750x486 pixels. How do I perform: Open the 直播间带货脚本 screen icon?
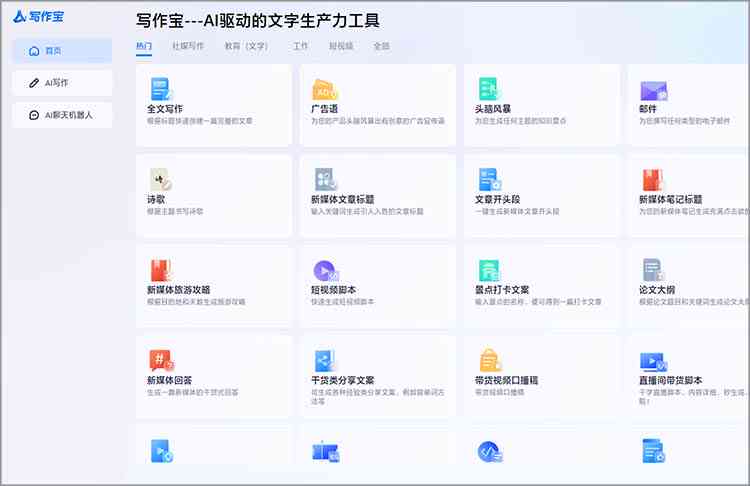point(653,362)
